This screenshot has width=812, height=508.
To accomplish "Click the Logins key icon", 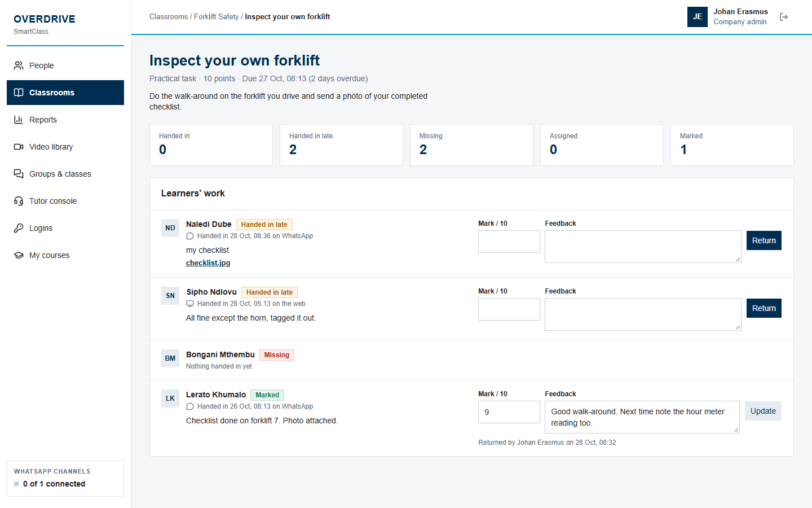I will [x=19, y=228].
